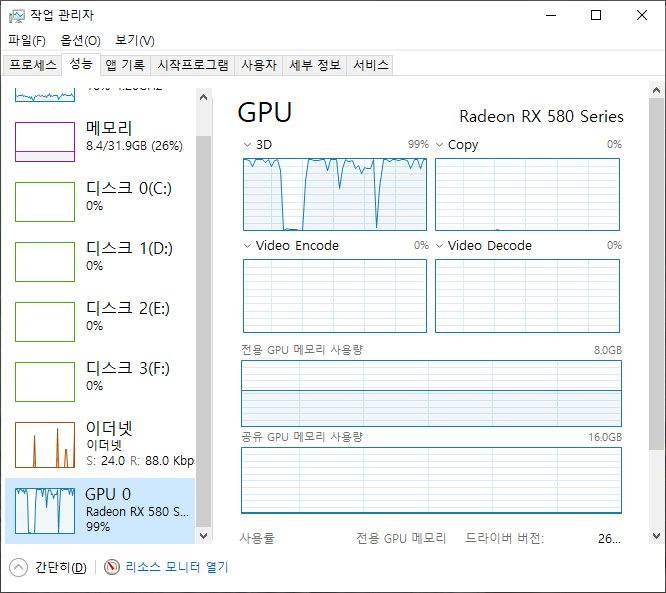Click the S: 24.0 R: 88.0 Kbps text
666x593 pixels.
click(140, 461)
